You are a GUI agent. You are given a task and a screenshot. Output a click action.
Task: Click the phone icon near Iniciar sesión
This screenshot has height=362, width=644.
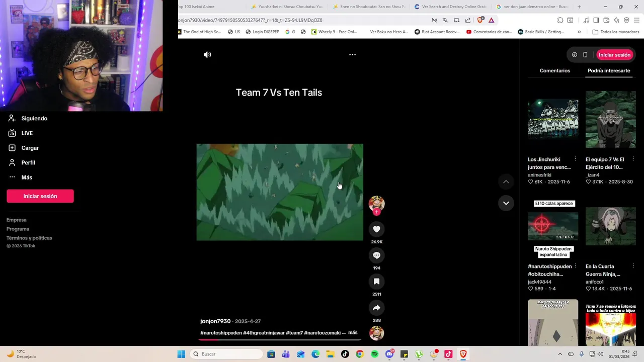(x=585, y=55)
